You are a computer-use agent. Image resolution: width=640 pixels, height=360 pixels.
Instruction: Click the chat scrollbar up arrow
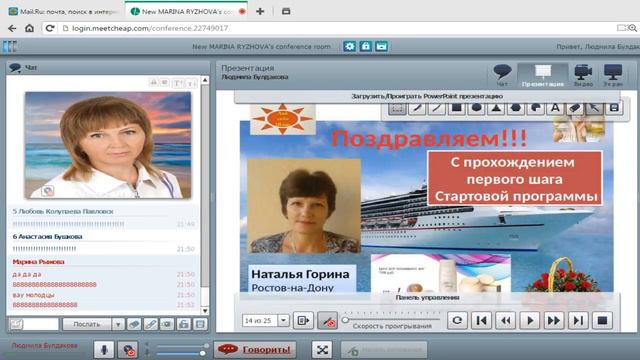point(205,80)
